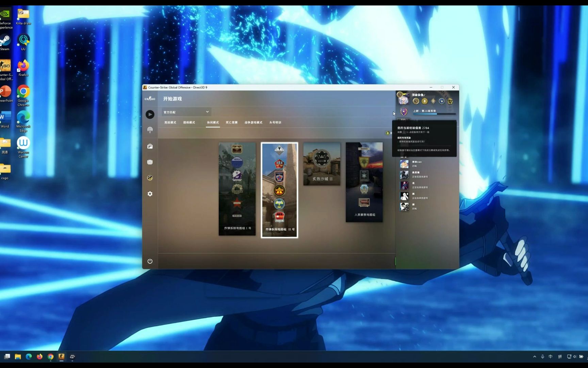The image size is (588, 368).
Task: Click the first gold coin medal icon
Action: point(416,101)
